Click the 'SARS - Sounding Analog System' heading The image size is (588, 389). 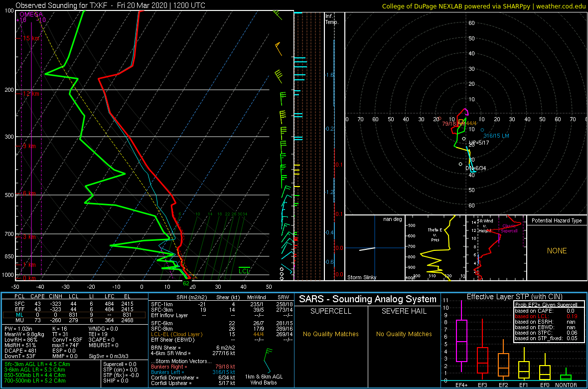click(x=368, y=299)
